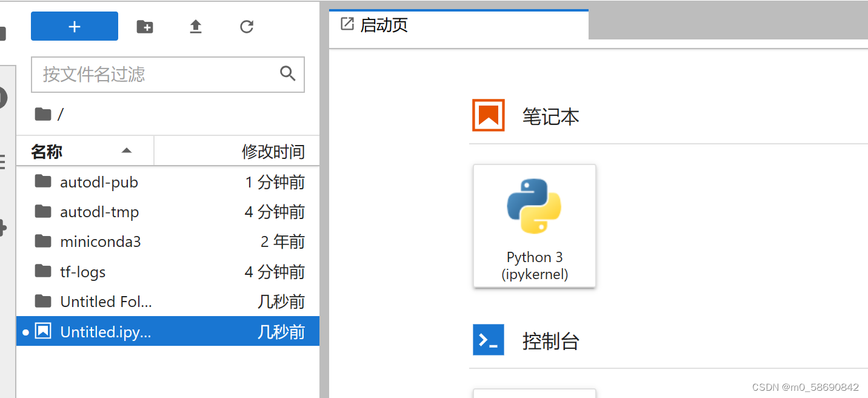Launch a Python 3 (ipykernel) notebook

tap(534, 226)
